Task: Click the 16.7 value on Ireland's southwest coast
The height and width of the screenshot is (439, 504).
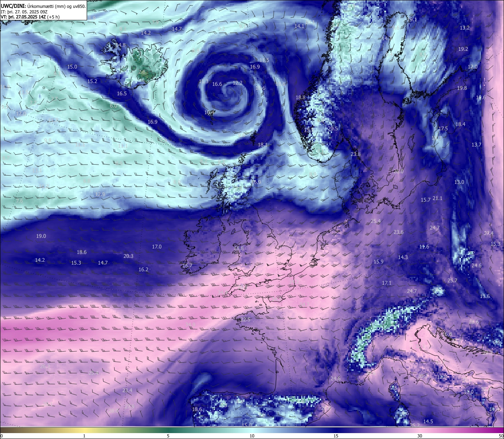Action: [x=187, y=266]
